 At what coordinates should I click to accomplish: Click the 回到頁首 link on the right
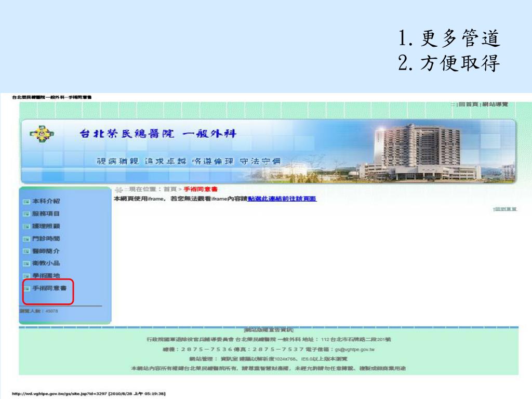point(505,209)
